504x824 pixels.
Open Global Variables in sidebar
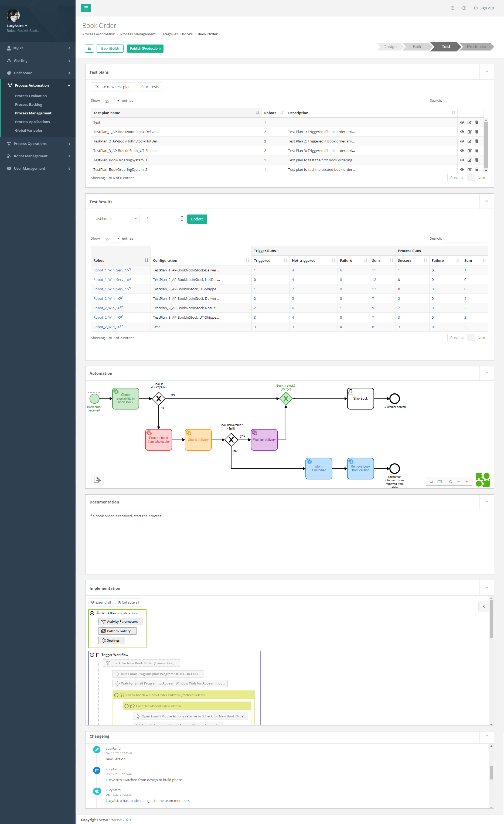coord(29,130)
